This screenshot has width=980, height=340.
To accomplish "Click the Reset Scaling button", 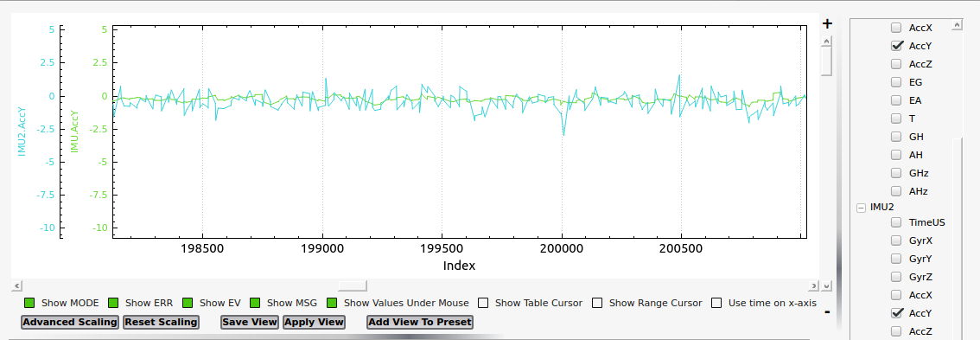I will point(162,322).
